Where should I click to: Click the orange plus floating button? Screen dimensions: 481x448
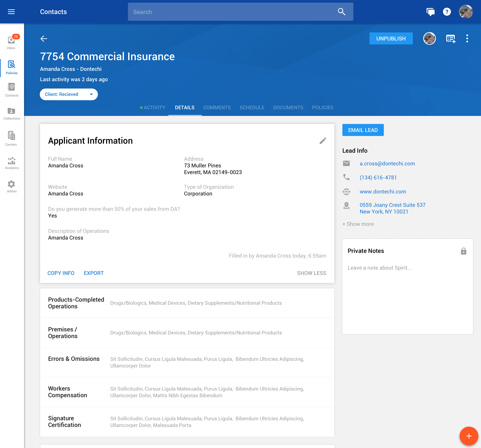(x=469, y=436)
